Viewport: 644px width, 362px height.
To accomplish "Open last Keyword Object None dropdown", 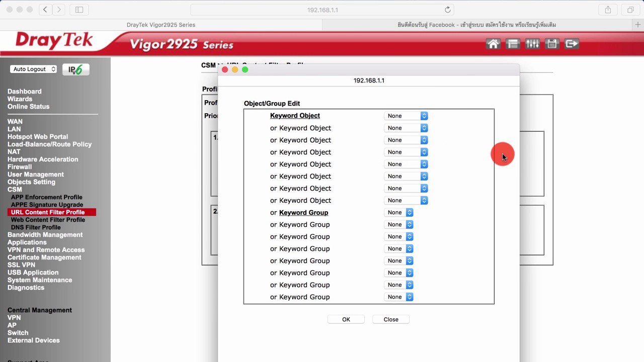I will (407, 200).
